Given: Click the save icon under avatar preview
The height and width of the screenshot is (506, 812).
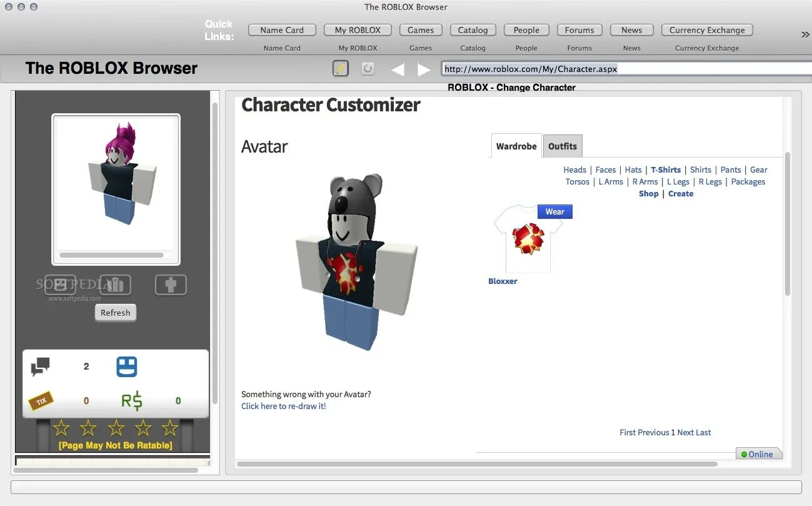Looking at the screenshot, I should 60,285.
